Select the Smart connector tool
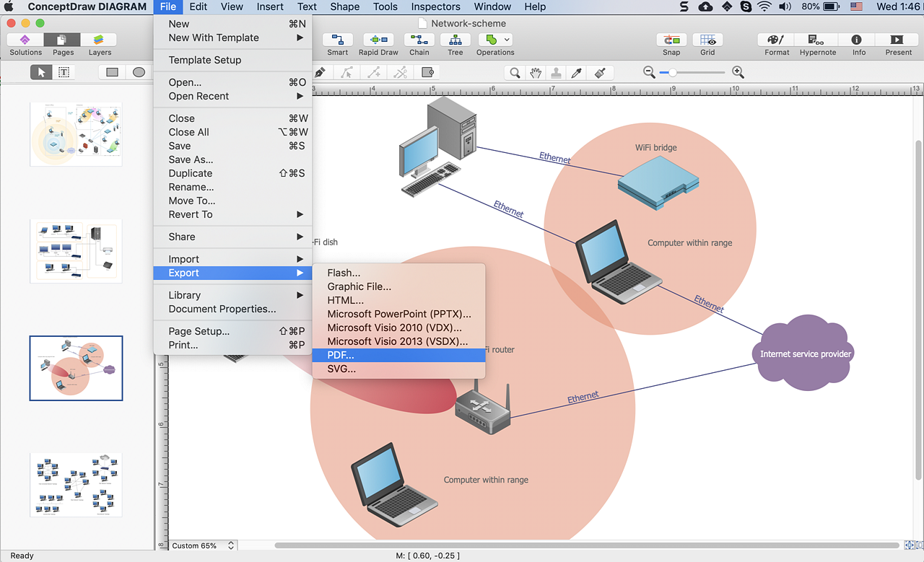 pyautogui.click(x=337, y=40)
